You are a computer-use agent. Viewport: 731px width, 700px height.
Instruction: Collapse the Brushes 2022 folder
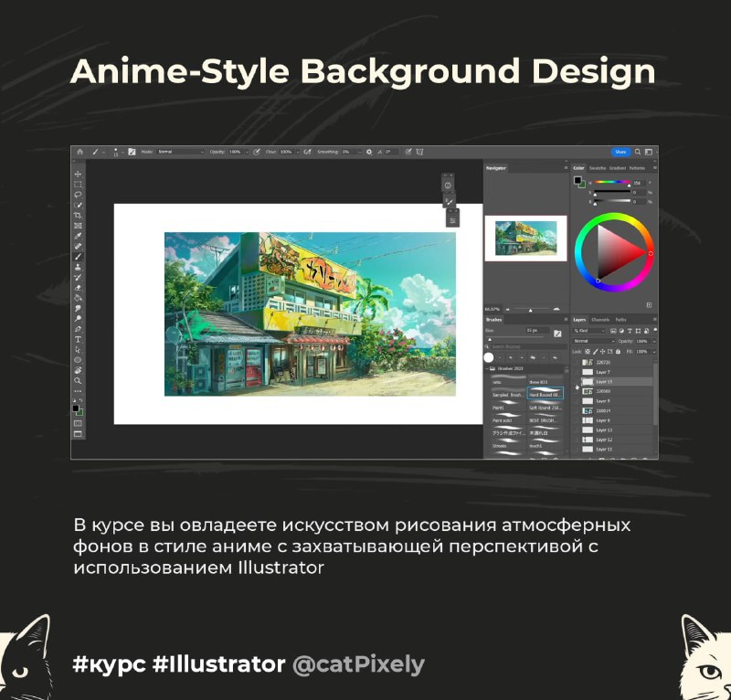pyautogui.click(x=487, y=368)
